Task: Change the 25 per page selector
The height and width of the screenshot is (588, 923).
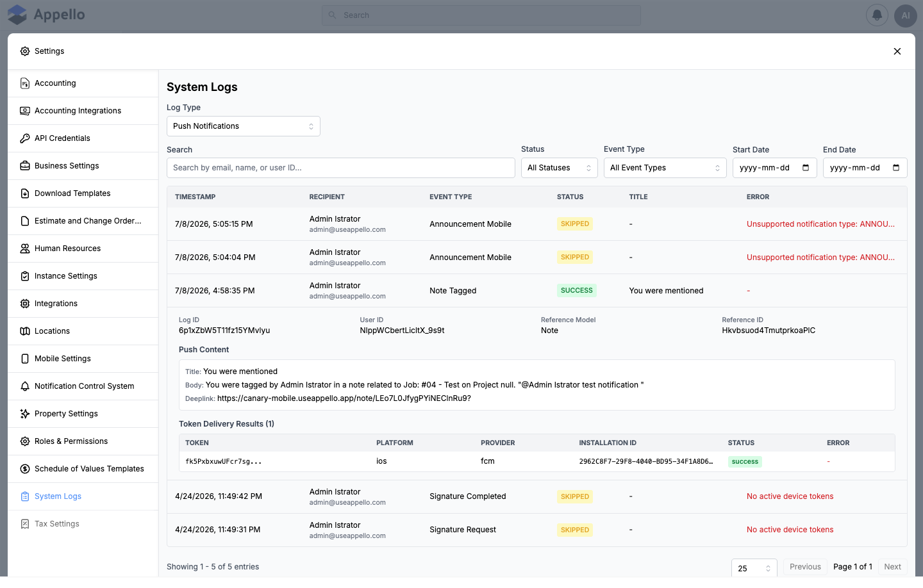Action: click(x=754, y=568)
